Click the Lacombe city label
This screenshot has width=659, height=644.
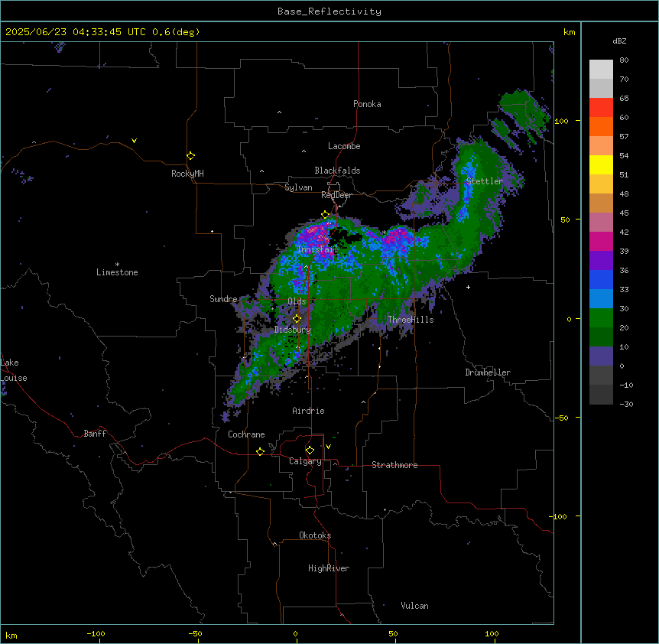[x=344, y=146]
